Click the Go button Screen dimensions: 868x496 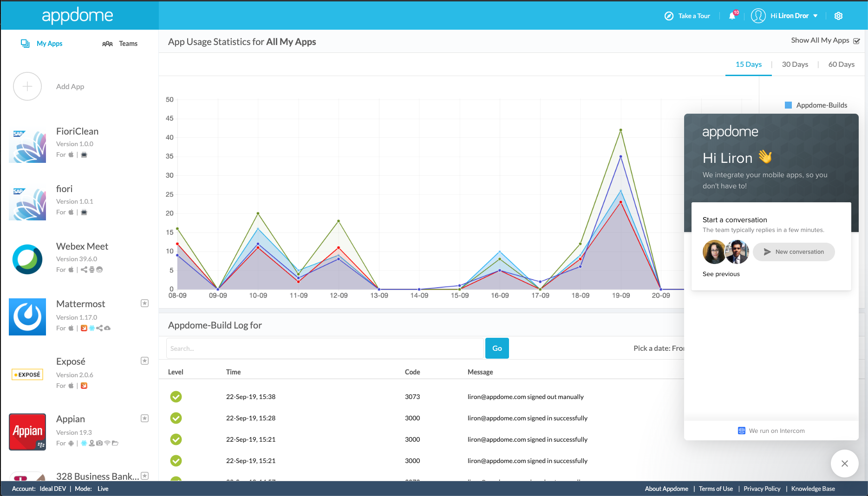pos(497,348)
